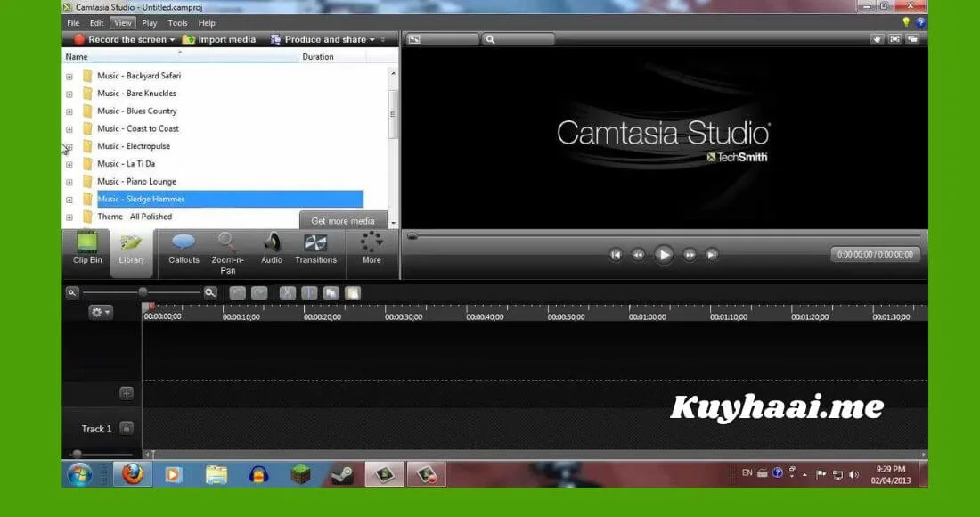Open Steam from the taskbar
This screenshot has width=980, height=517.
342,475
